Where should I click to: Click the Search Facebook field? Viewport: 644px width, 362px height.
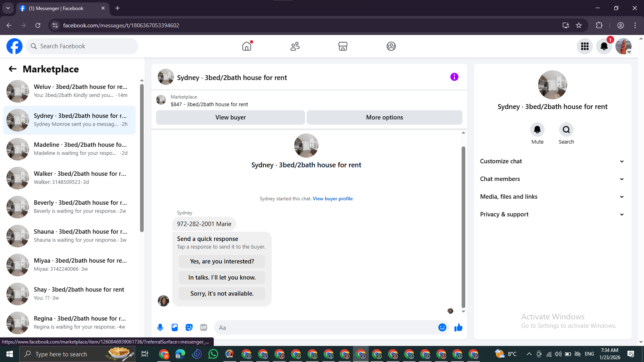pyautogui.click(x=82, y=46)
